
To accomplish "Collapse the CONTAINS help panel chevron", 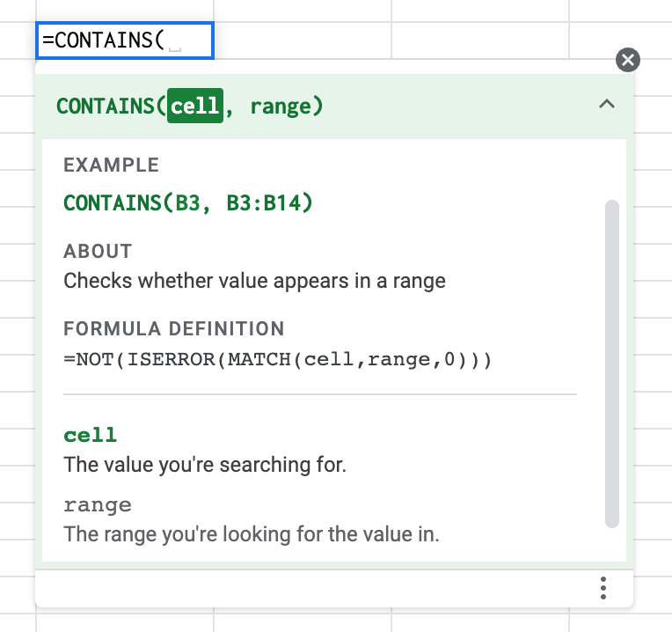I will (606, 104).
